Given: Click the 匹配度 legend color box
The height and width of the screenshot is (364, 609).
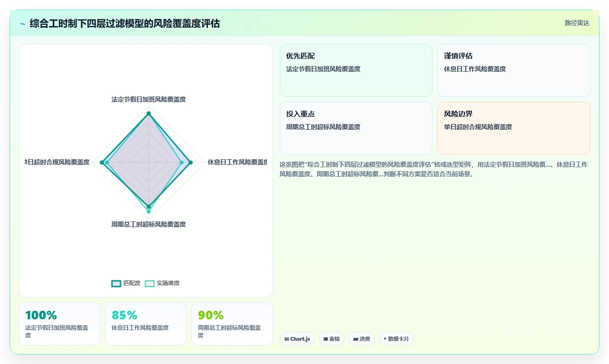Looking at the screenshot, I should (116, 283).
